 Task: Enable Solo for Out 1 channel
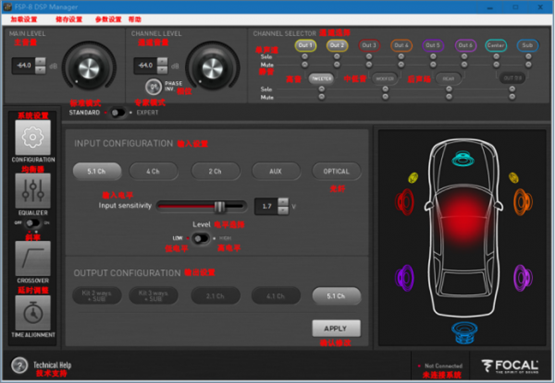click(305, 57)
